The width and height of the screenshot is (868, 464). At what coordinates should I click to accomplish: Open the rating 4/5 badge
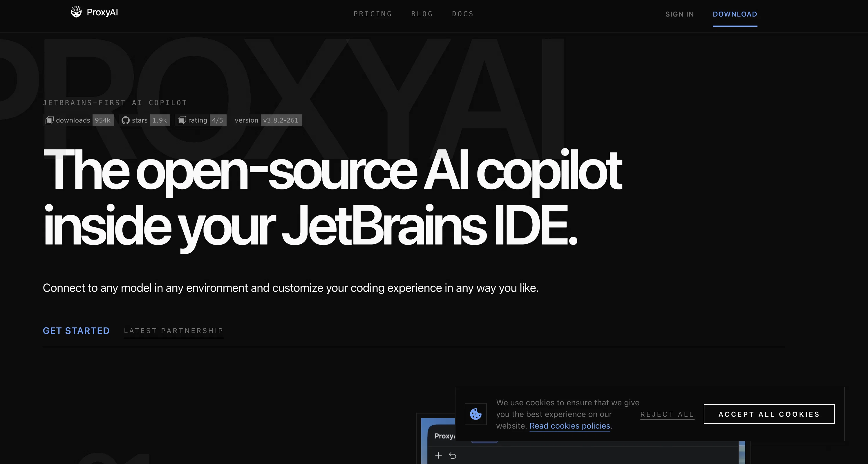click(201, 121)
